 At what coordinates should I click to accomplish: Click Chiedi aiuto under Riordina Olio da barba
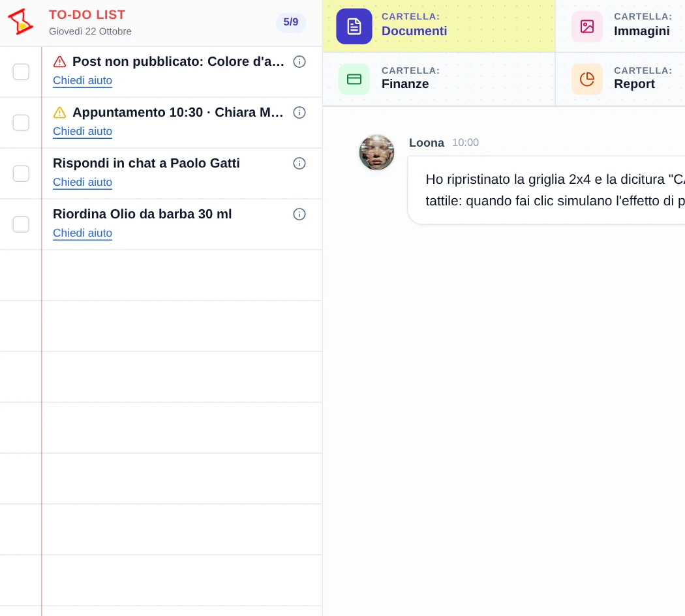[x=83, y=233]
